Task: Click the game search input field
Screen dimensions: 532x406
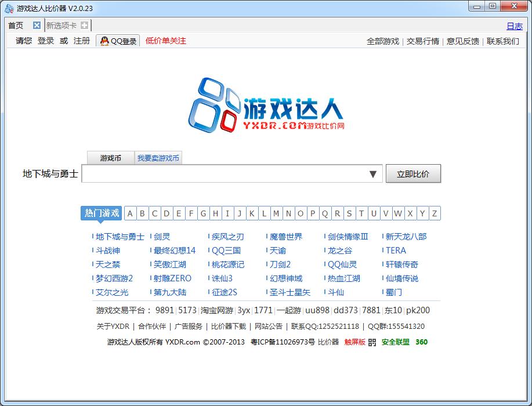Action: coord(232,173)
